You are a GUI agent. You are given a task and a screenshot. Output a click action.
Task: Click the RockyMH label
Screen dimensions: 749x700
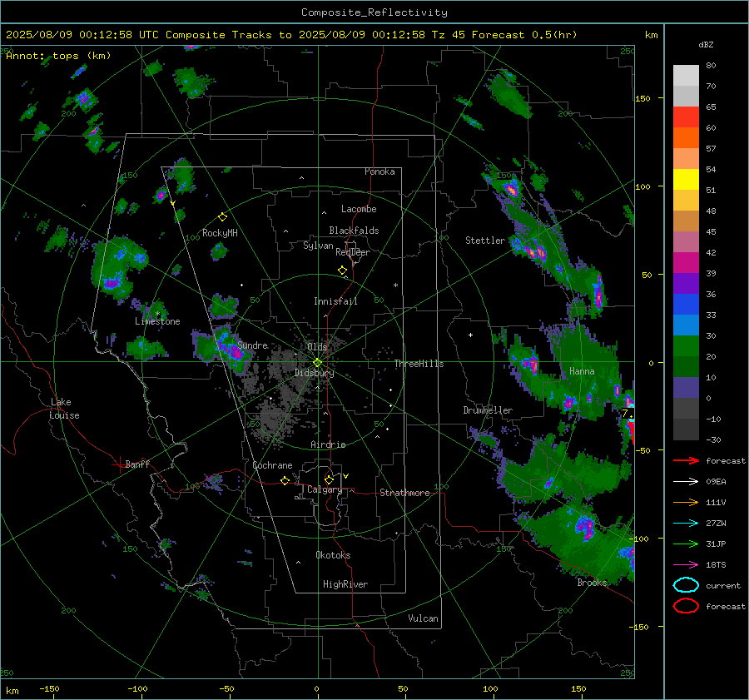point(220,233)
